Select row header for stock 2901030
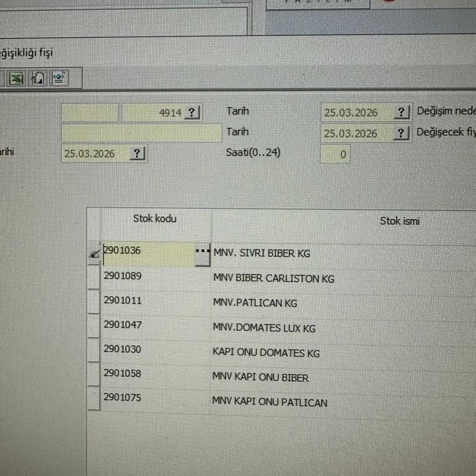Viewport: 476px width, 476px height. coord(94,350)
